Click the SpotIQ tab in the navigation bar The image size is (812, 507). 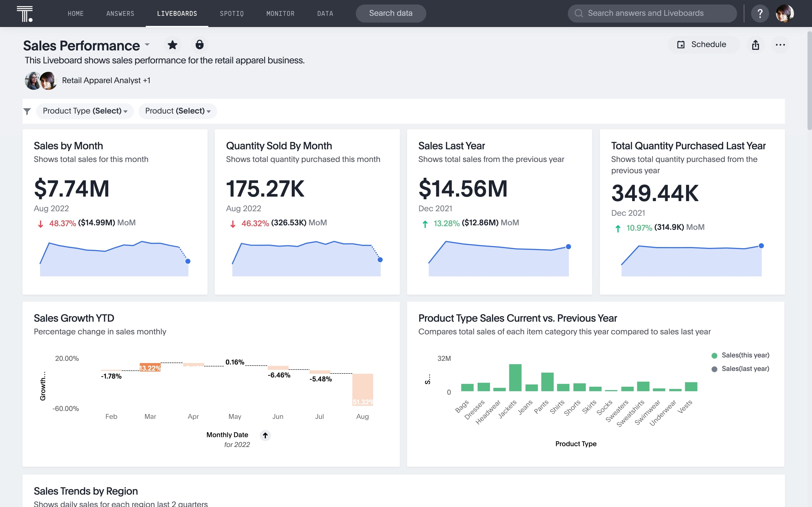point(231,13)
